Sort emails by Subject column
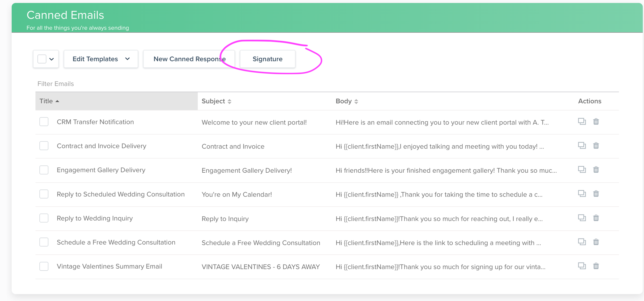 pyautogui.click(x=216, y=101)
